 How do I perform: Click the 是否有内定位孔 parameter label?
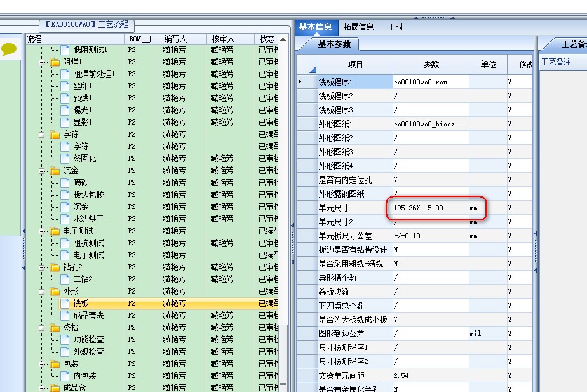tap(345, 180)
